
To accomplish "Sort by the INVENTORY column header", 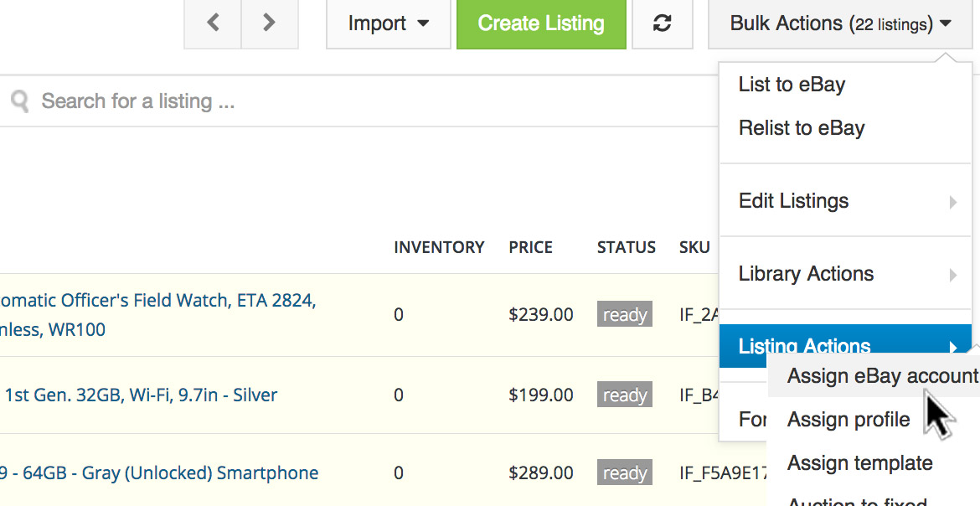I will (x=439, y=247).
